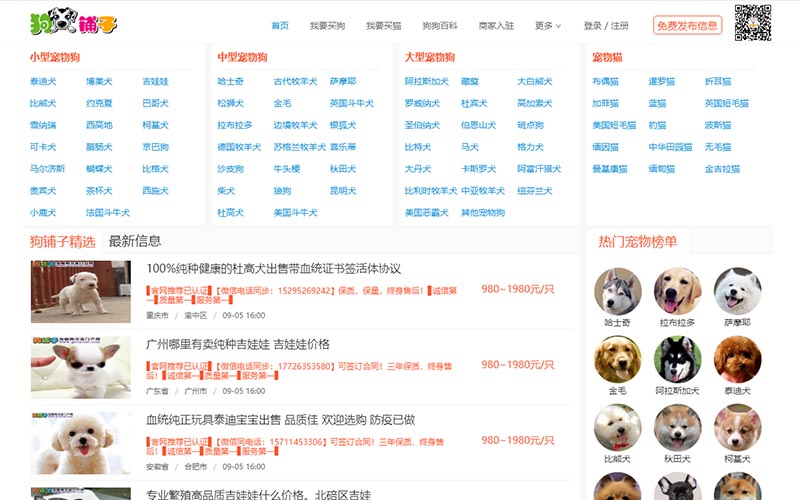Open listing title 血统纯正玩具泰迪宝宝出售
Screen dimensions: 800x500
[280, 420]
